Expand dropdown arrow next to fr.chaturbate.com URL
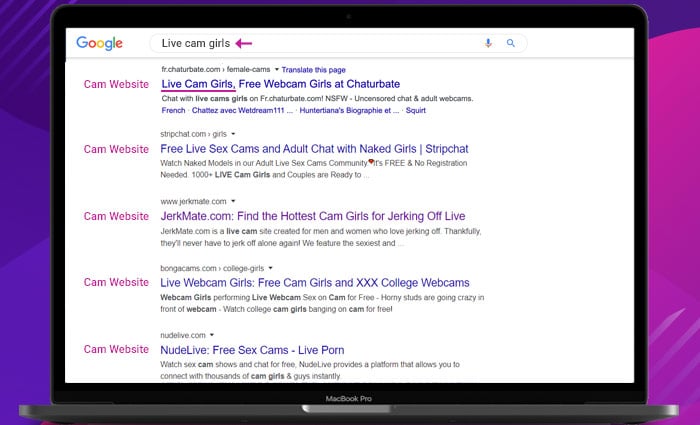Image resolution: width=700 pixels, height=425 pixels. tap(276, 70)
